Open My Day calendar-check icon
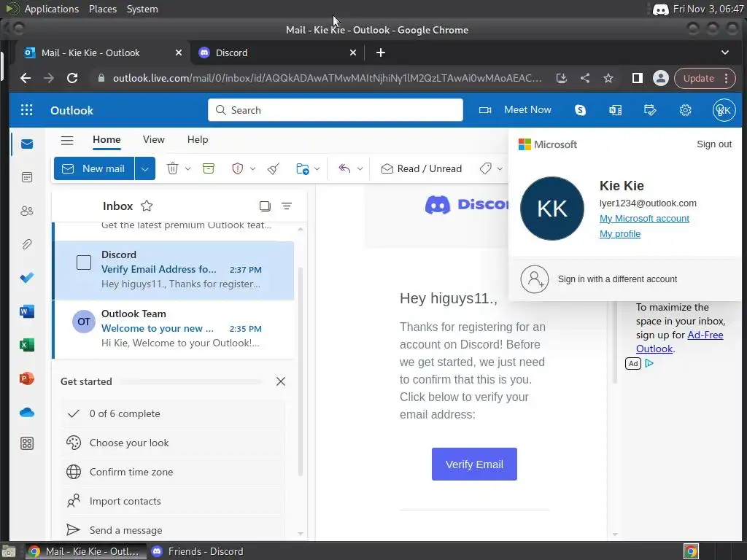Image resolution: width=747 pixels, height=560 pixels. point(650,110)
